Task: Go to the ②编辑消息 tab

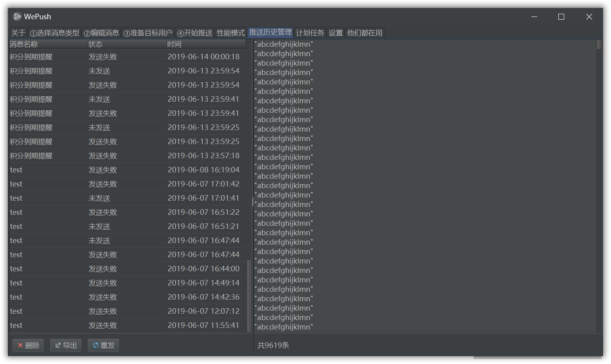Action: point(101,33)
